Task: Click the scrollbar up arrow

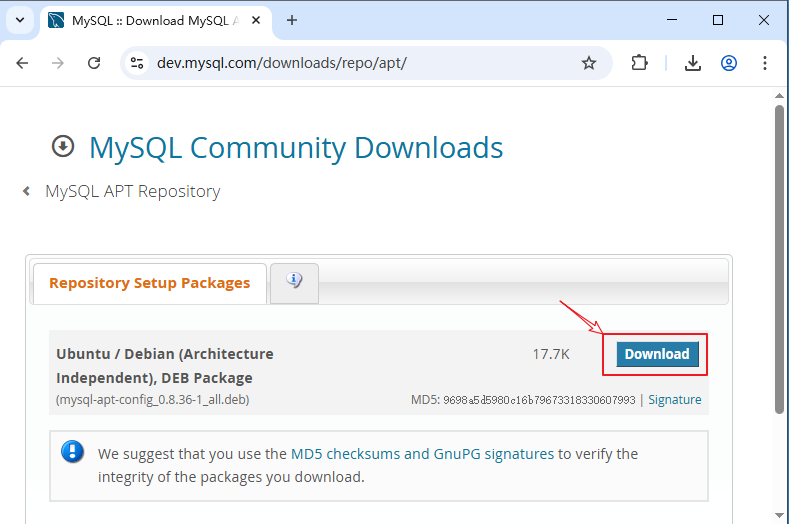Action: 779,96
